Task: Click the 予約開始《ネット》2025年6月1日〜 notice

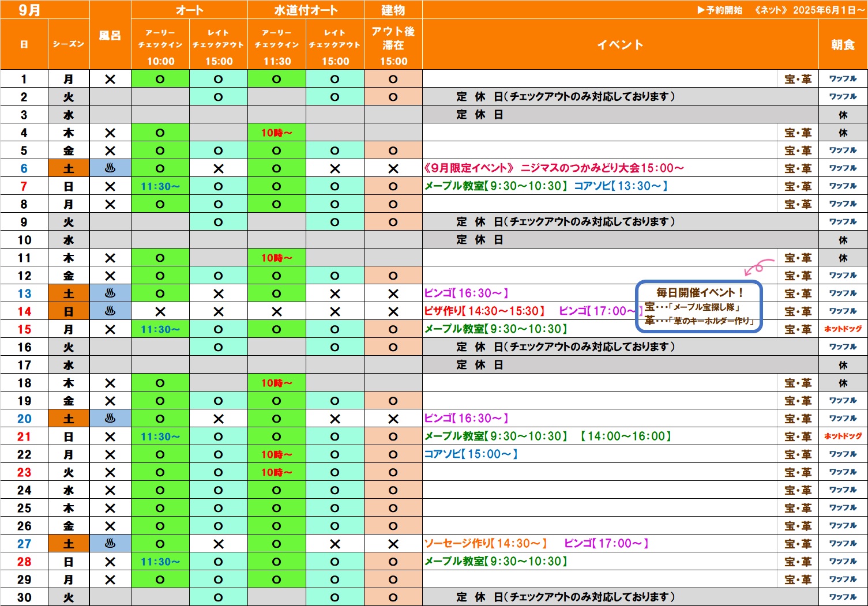Action: coord(780,10)
